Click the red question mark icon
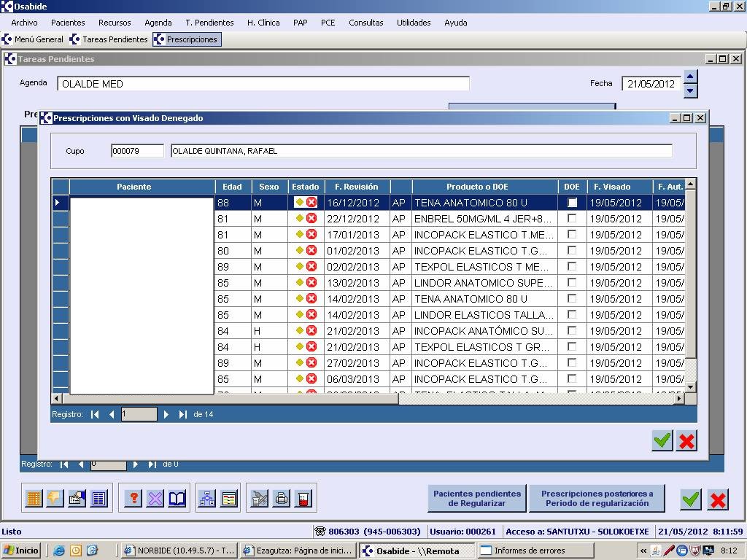 133,499
